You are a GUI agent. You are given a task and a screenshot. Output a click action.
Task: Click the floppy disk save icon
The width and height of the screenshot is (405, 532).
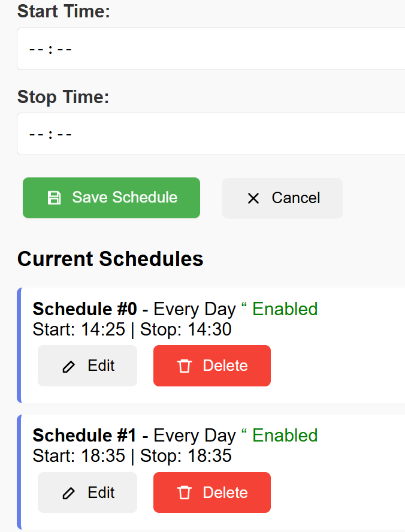[x=54, y=198]
